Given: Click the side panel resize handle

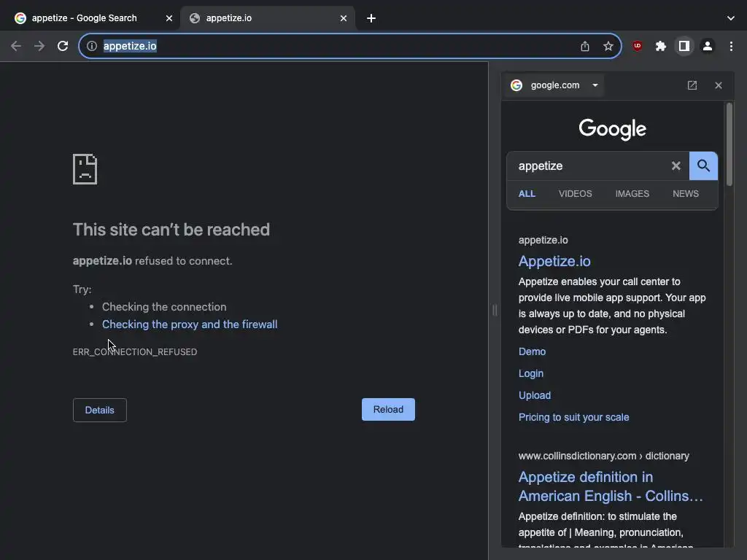Looking at the screenshot, I should click(495, 311).
